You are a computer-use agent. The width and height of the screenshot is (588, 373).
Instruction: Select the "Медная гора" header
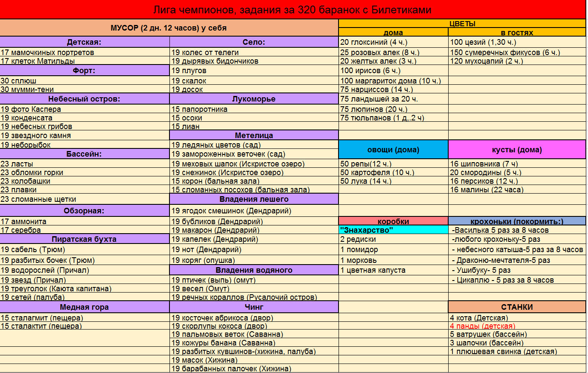coord(84,307)
